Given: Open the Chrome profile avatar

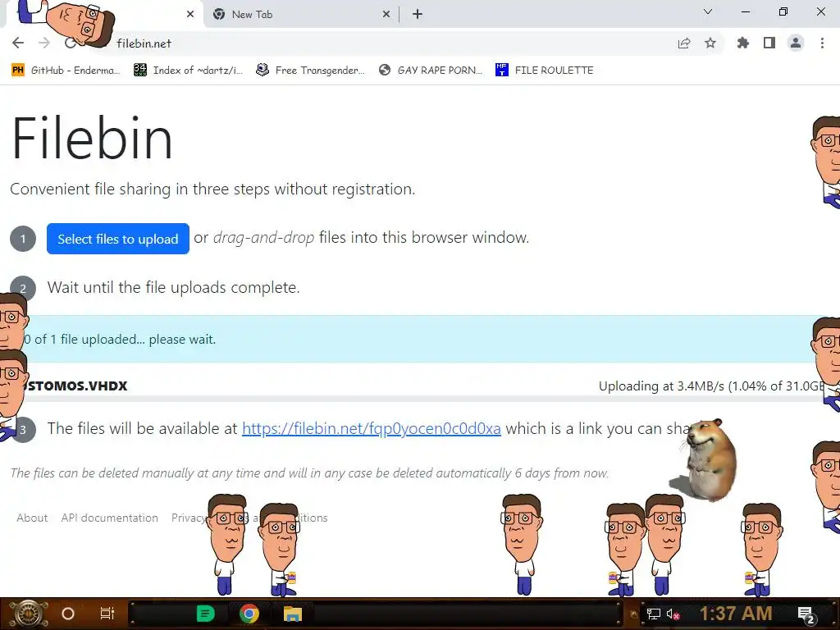Looking at the screenshot, I should [796, 43].
